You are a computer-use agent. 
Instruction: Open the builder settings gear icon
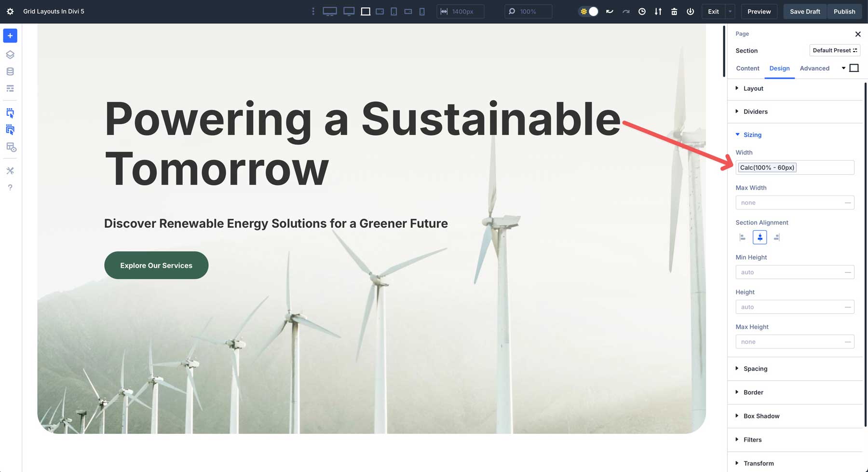[x=10, y=12]
